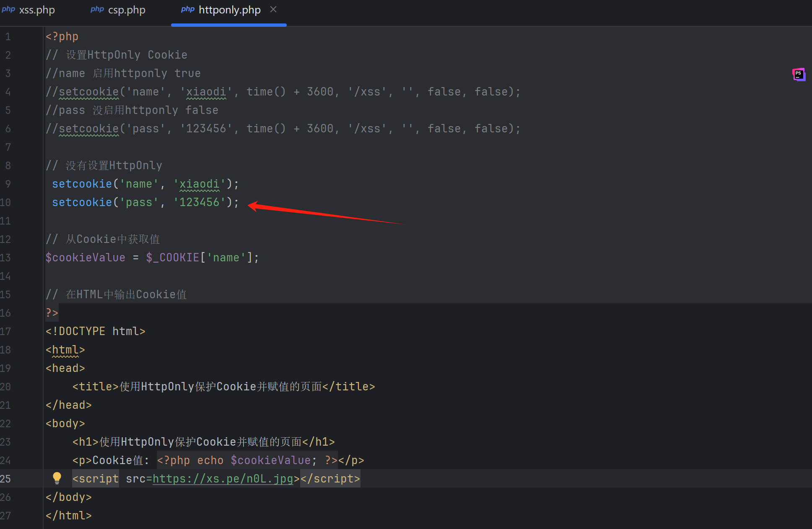Click 'xiaodi' string in setcookie name line
The image size is (812, 529).
200,184
